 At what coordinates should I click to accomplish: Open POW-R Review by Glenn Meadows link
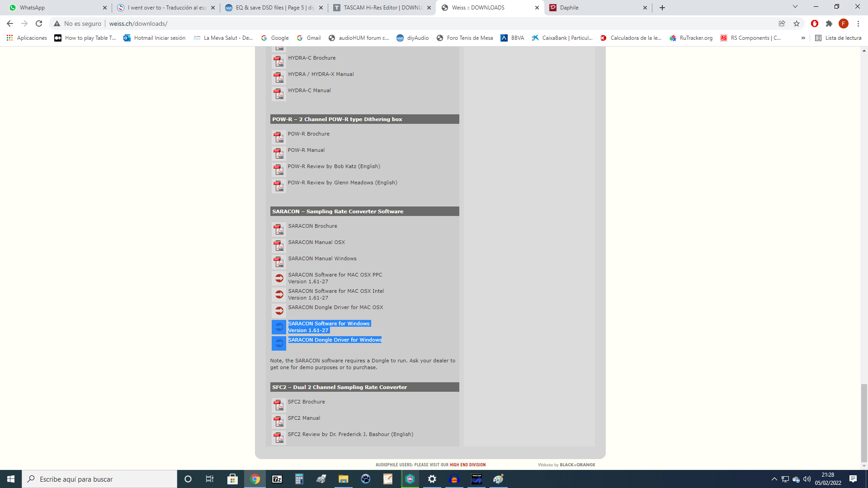point(342,183)
